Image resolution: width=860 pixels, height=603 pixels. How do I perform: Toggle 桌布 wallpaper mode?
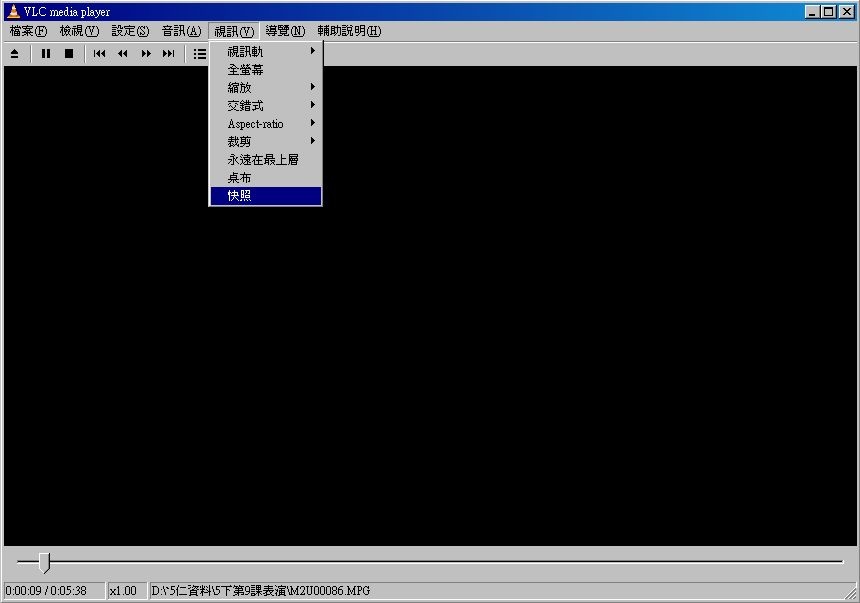266,178
